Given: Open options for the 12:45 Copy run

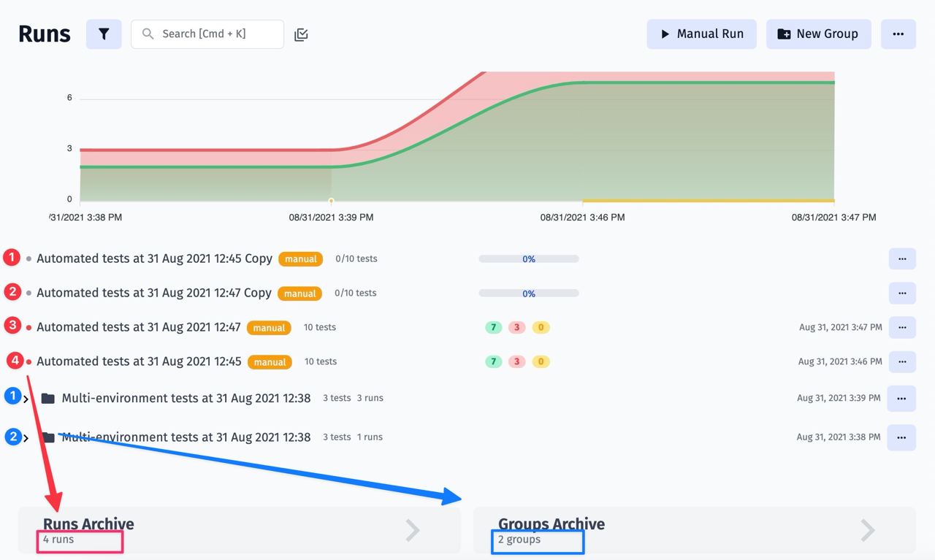Looking at the screenshot, I should [902, 258].
